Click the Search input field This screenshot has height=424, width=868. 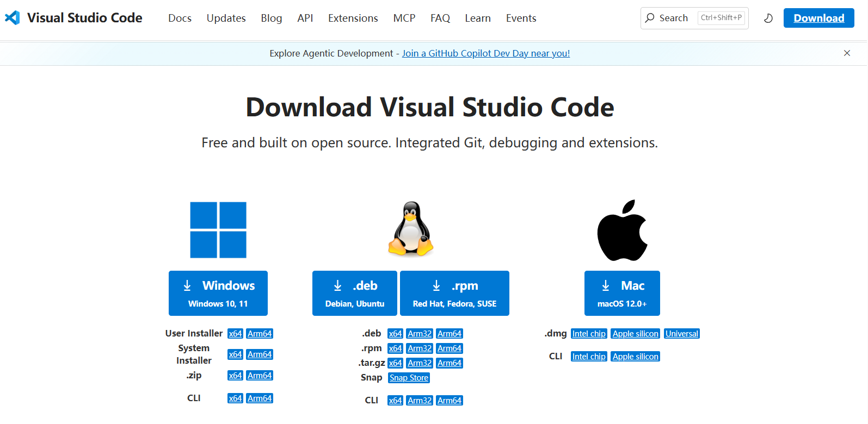click(675, 18)
